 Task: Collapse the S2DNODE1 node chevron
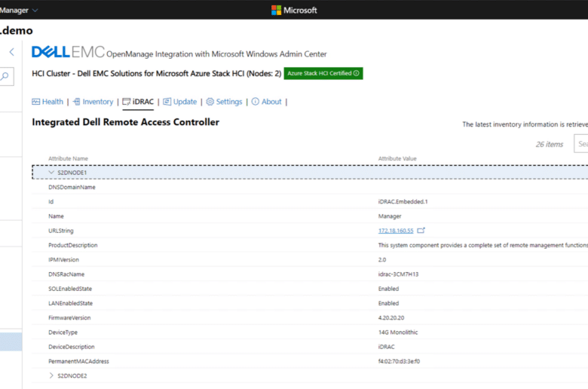(x=51, y=172)
